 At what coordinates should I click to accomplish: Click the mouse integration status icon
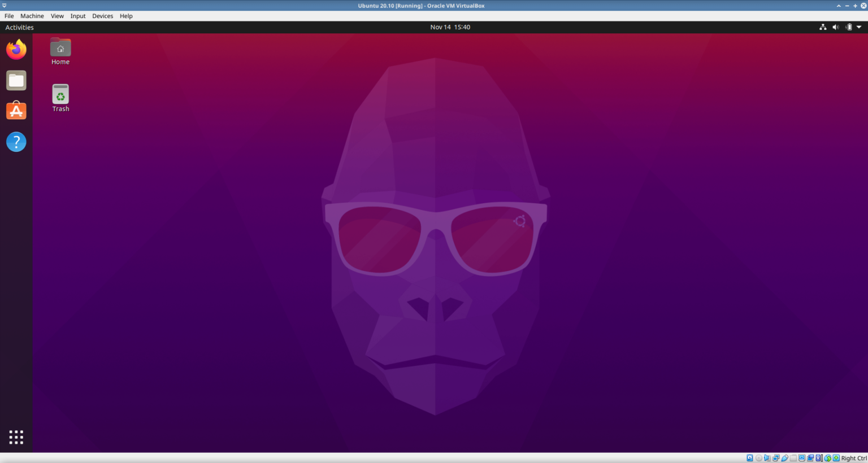tap(828, 458)
